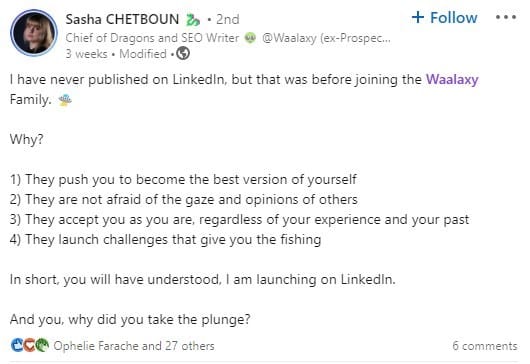This screenshot has width=530, height=364.
Task: Open reactions list Ophelie Farache and 27 others
Action: point(134,346)
